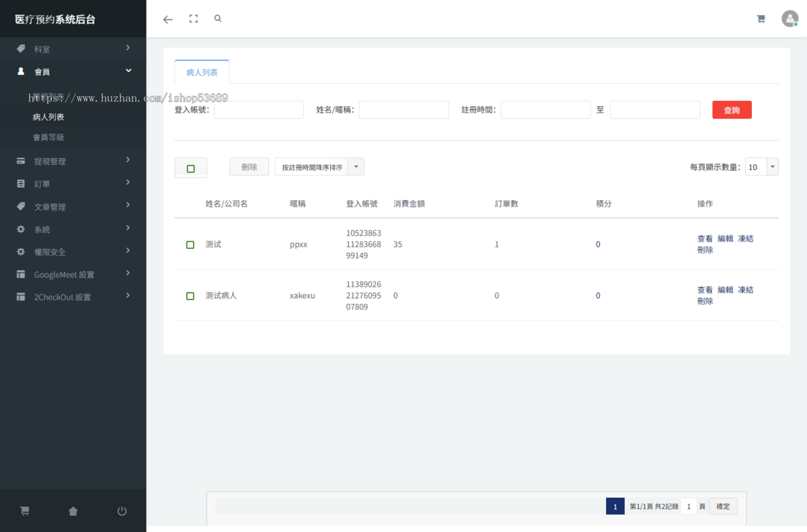The height and width of the screenshot is (532, 807).
Task: Focus the 登入帳號 input field
Action: click(259, 110)
